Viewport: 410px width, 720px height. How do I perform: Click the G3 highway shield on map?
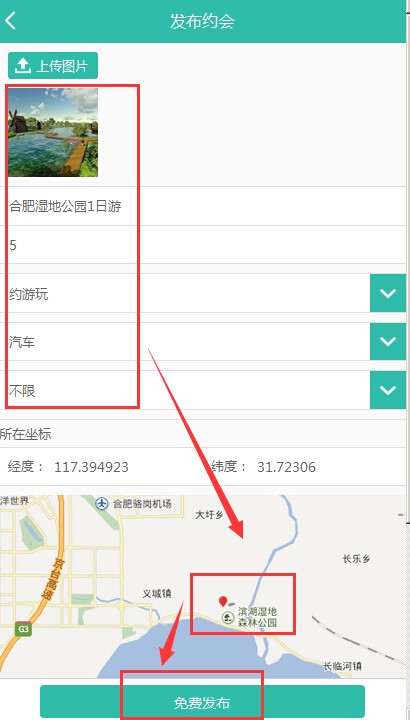tap(23, 629)
